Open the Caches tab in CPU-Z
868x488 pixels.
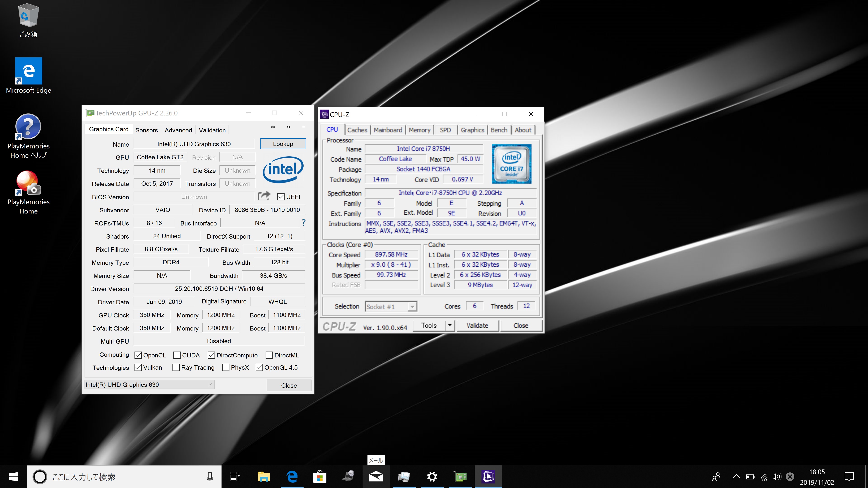tap(357, 130)
